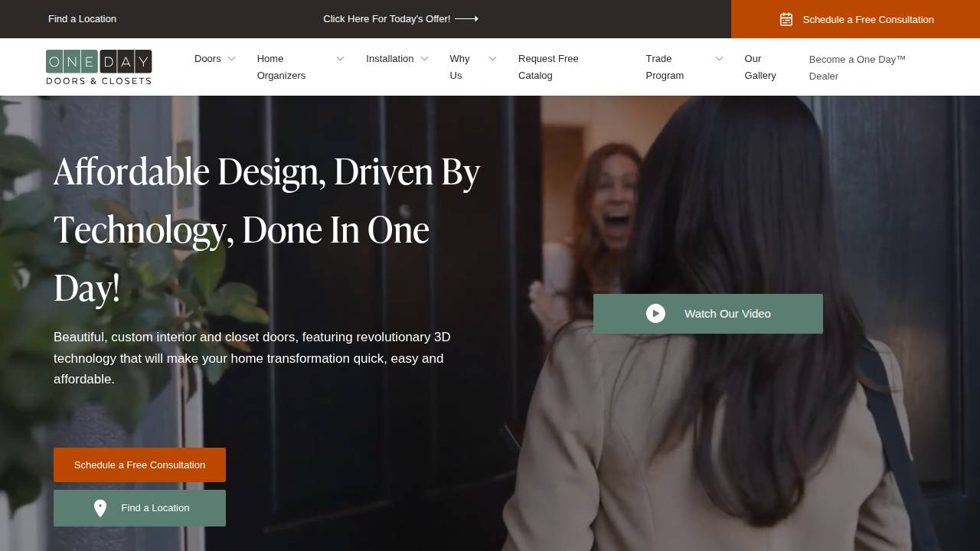980x551 pixels.
Task: Open the Installation dropdown arrow
Action: 424,59
